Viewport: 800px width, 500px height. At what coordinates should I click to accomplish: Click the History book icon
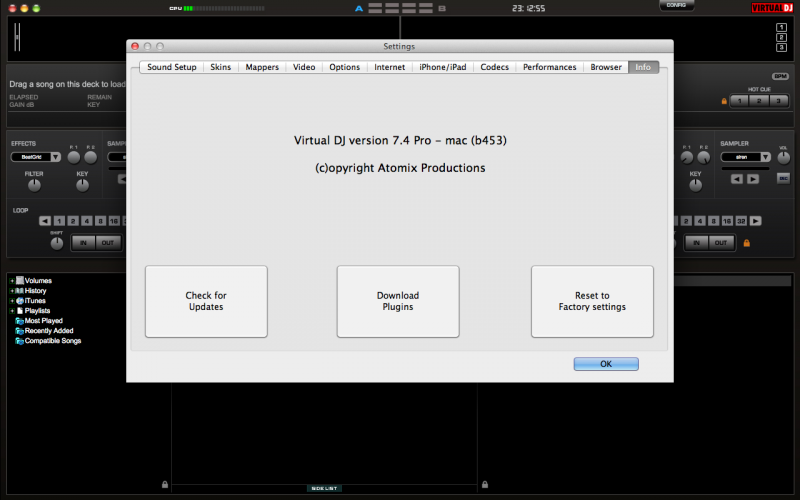coord(20,290)
